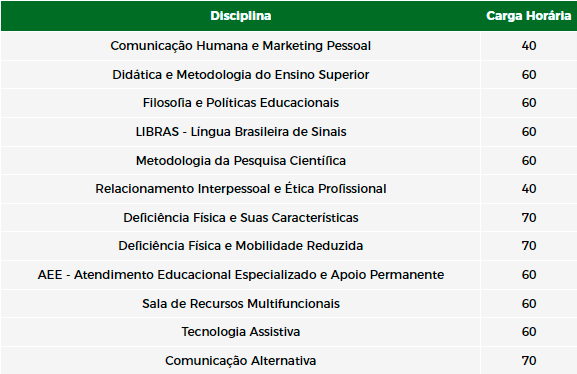Click the Disciplina column header
The height and width of the screenshot is (374, 577).
pyautogui.click(x=241, y=16)
